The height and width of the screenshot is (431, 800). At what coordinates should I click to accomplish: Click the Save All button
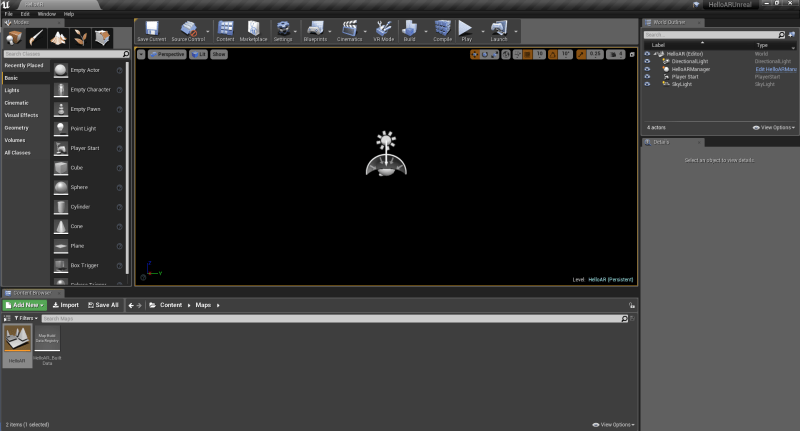(103, 305)
